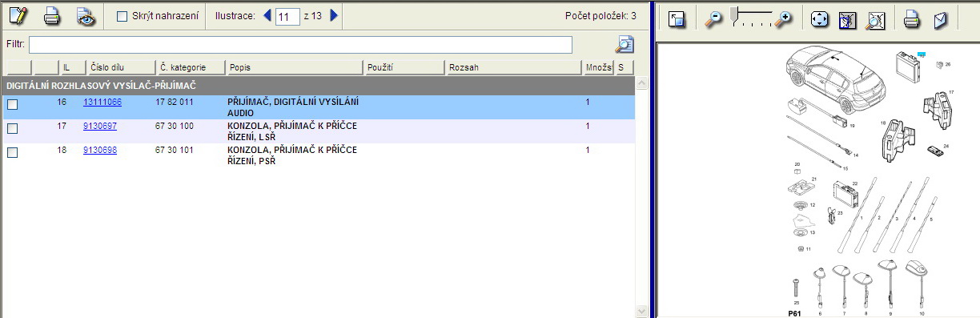Open part number 9130698 link
This screenshot has height=318, width=980.
click(100, 150)
